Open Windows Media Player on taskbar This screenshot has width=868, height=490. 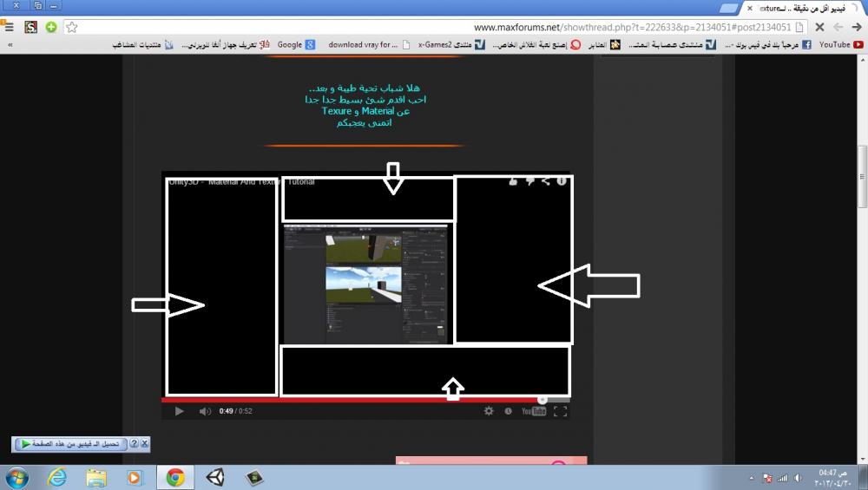[x=135, y=477]
